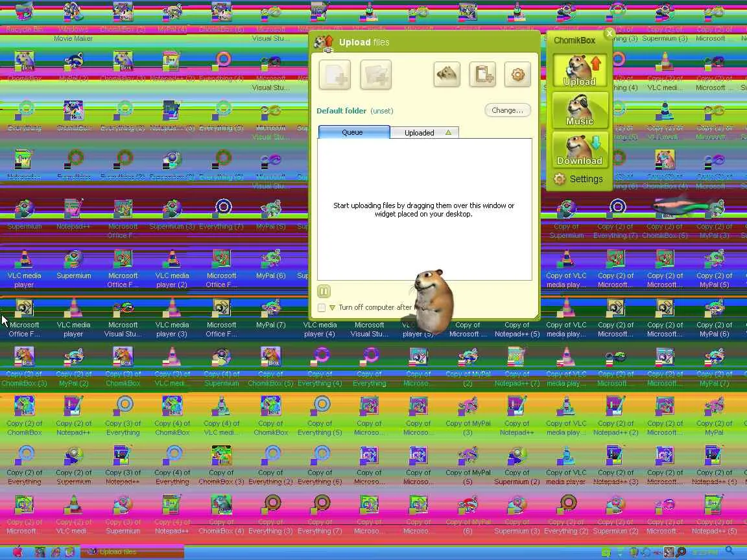Select the Copy of ChomikBox (5) icon
The height and width of the screenshot is (560, 747).
pyautogui.click(x=270, y=367)
